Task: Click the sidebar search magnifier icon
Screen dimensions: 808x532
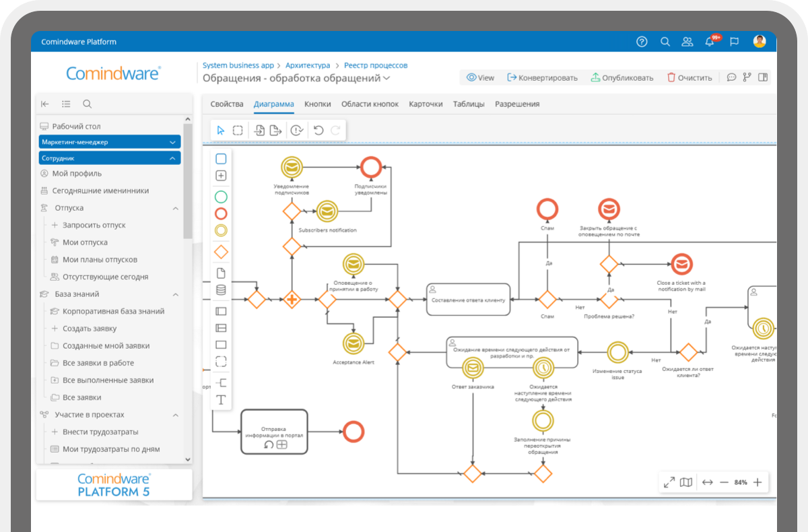Action: pyautogui.click(x=88, y=104)
